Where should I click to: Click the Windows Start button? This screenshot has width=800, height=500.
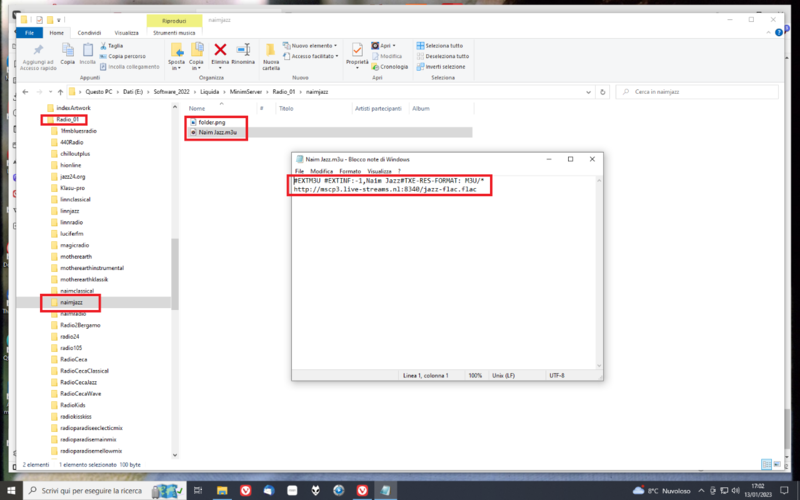pos(13,491)
